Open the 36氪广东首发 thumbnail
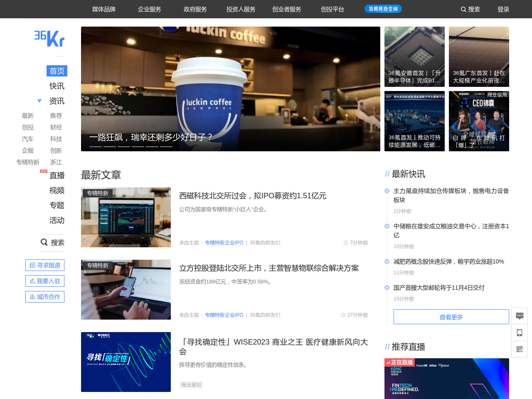Viewport: 532px width, 399px height. pyautogui.click(x=479, y=57)
